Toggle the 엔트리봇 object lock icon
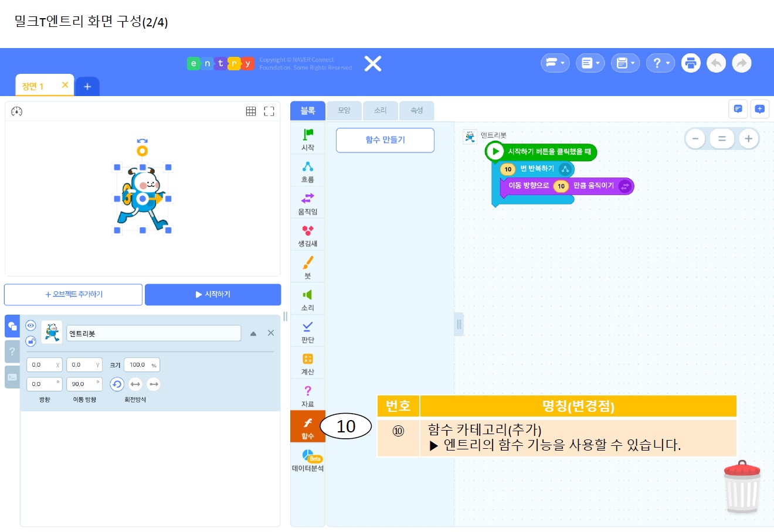This screenshot has height=532, width=774. pos(30,341)
